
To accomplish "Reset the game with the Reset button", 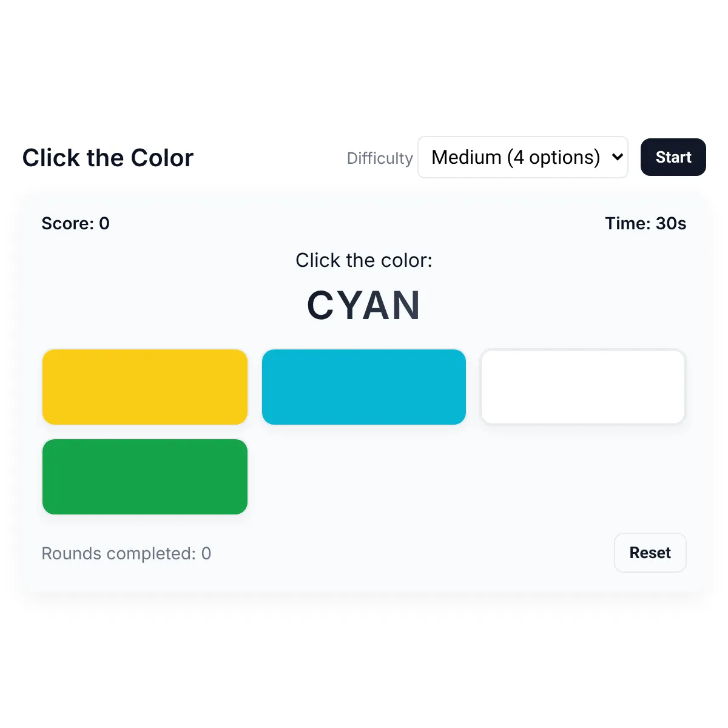I will 650,553.
